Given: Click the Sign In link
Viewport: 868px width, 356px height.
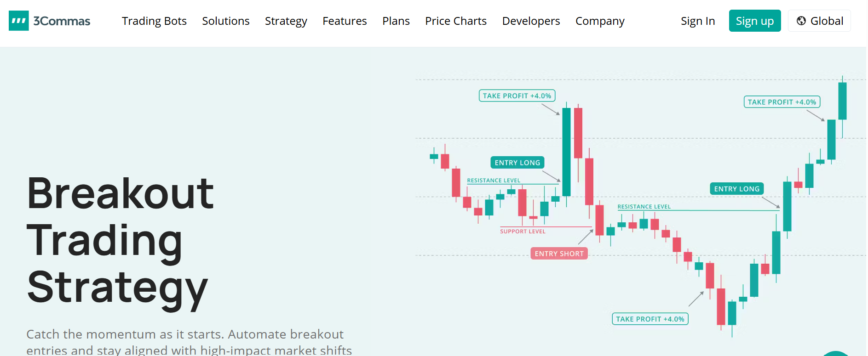Looking at the screenshot, I should click(697, 21).
